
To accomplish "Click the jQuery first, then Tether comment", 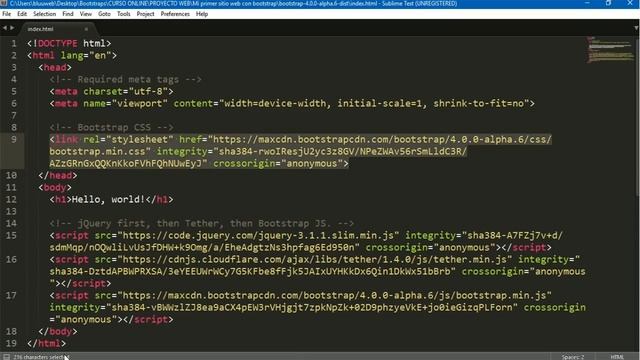I will click(x=202, y=224).
